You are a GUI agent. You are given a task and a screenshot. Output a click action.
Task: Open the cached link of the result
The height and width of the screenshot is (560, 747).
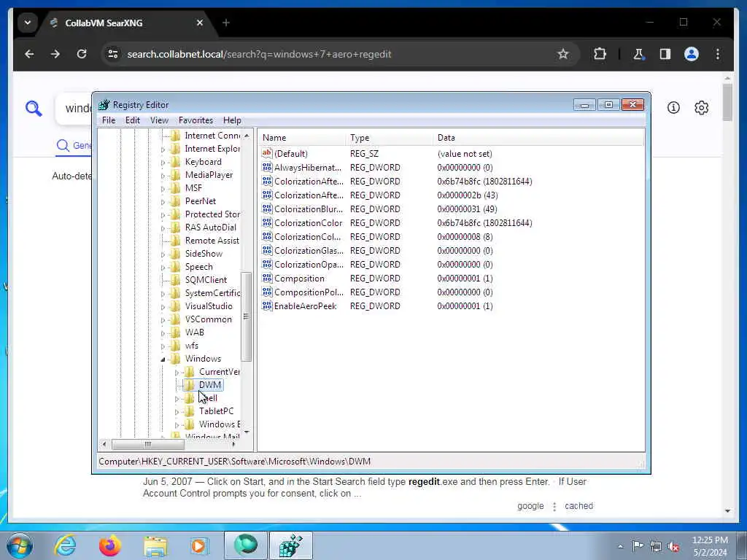[x=578, y=506]
